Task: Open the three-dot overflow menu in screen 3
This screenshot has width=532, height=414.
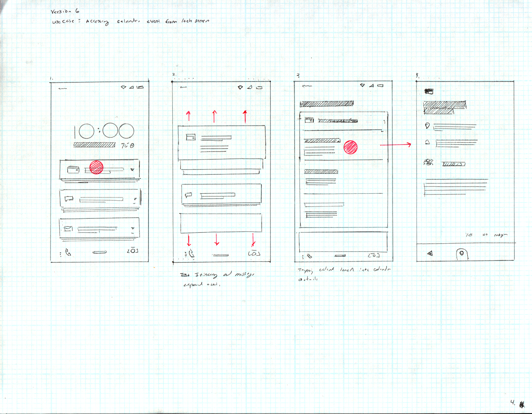Action: pos(385,122)
